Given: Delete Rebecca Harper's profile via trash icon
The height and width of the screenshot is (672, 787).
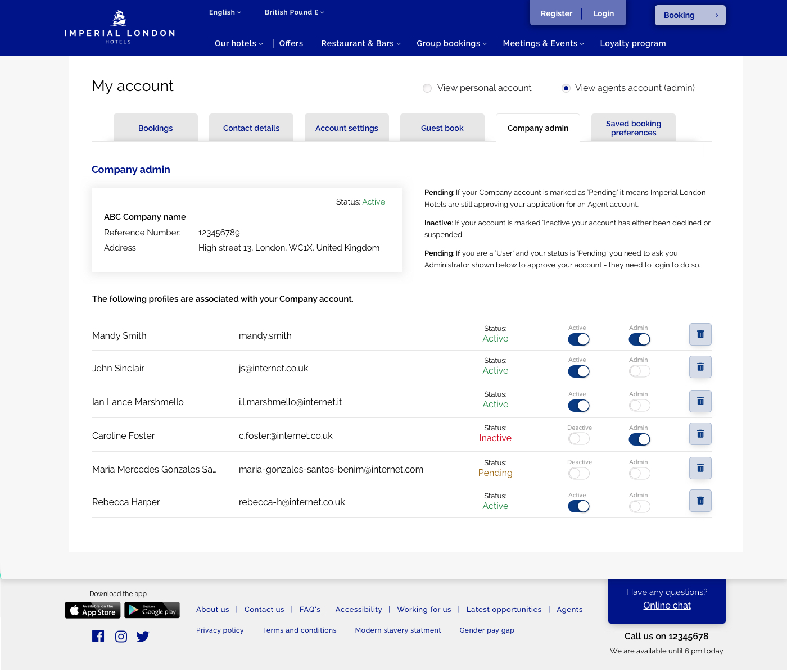Looking at the screenshot, I should point(700,501).
